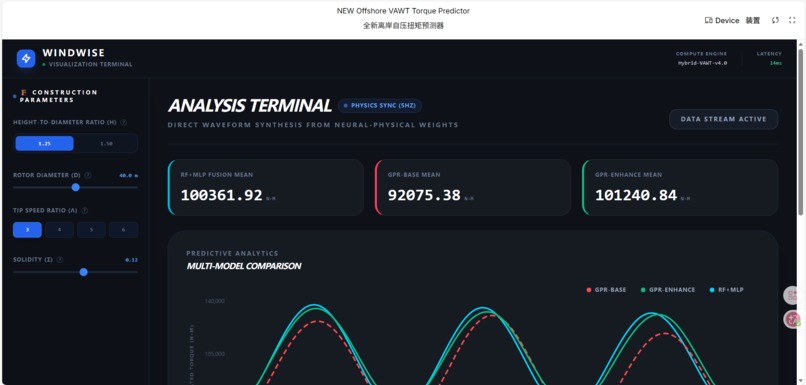Image resolution: width=806 pixels, height=385 pixels.
Task: Click the value 92075.38
Action: coord(424,195)
